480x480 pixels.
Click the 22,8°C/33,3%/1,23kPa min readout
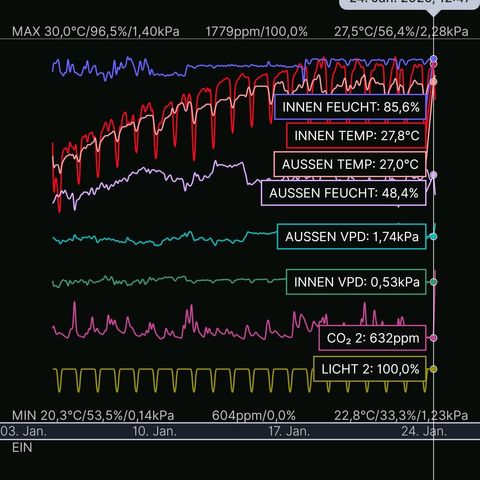(x=401, y=415)
